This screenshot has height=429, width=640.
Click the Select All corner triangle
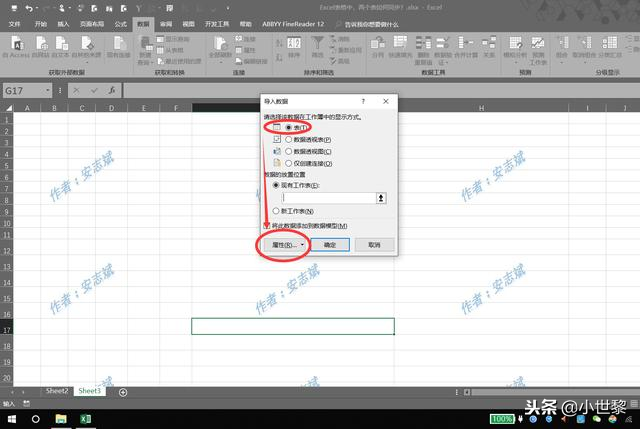pos(8,108)
